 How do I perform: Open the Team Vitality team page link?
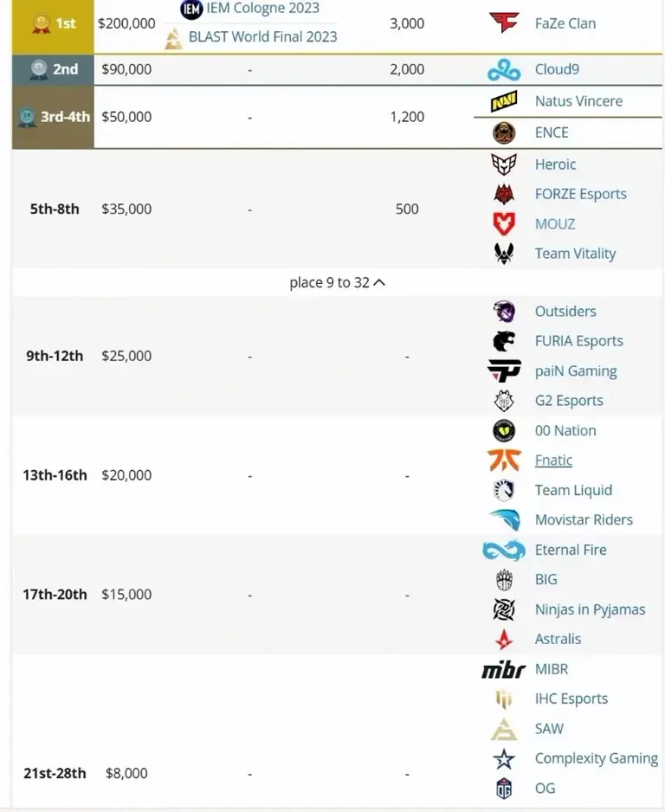coord(576,254)
